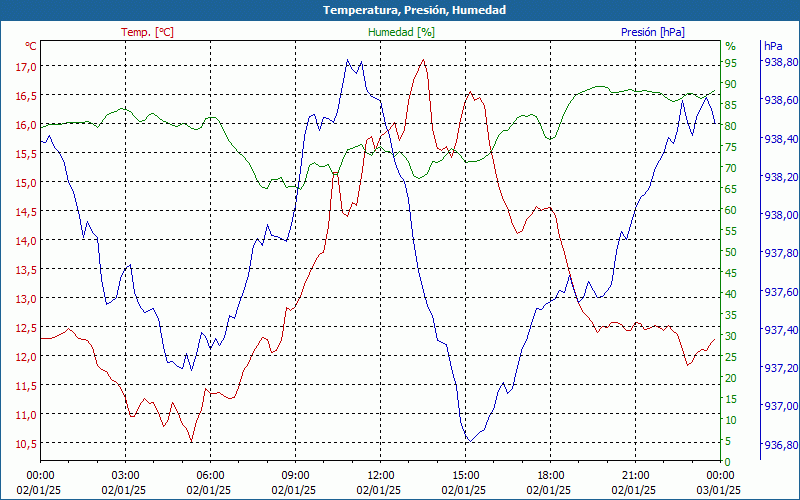Click the blue 'hPa' unit label
Screen dimensions: 800x500
(x=773, y=46)
